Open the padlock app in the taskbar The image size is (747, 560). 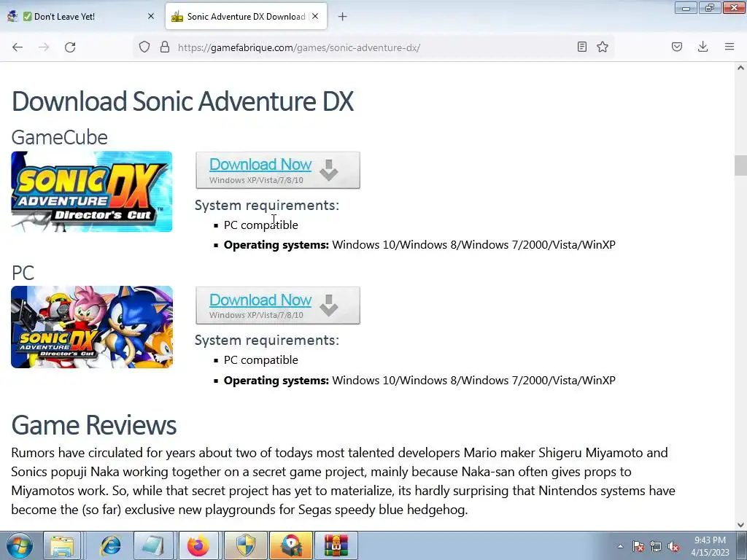click(291, 545)
